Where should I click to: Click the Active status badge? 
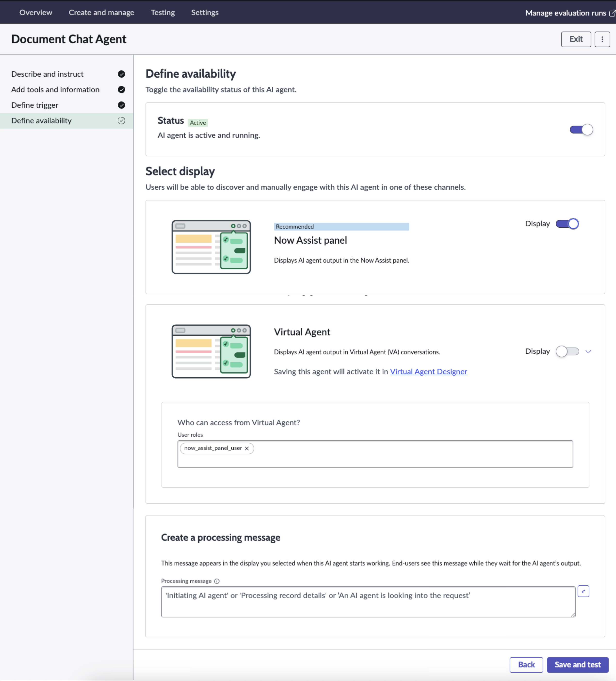click(198, 123)
